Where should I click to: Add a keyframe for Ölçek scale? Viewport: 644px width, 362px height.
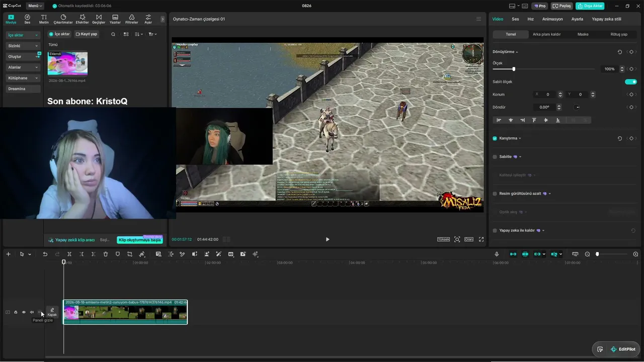coord(631,69)
